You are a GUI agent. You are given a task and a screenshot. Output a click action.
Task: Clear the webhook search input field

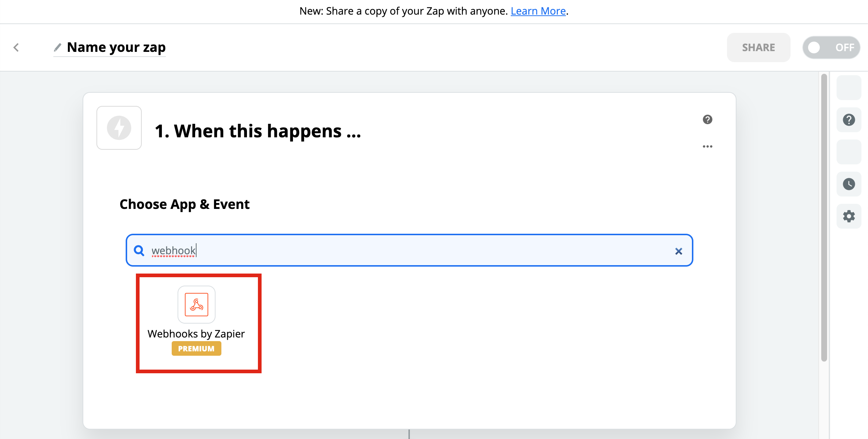click(678, 251)
